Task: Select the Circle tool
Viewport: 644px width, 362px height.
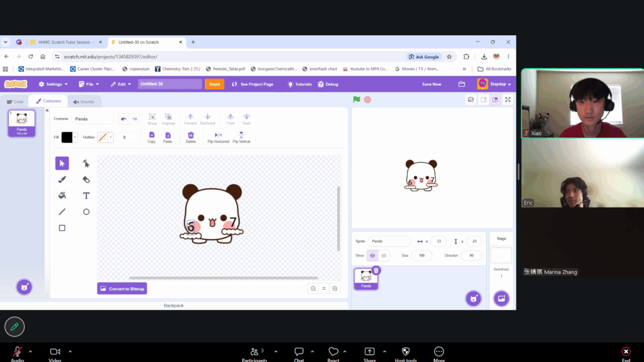Action: coord(86,212)
